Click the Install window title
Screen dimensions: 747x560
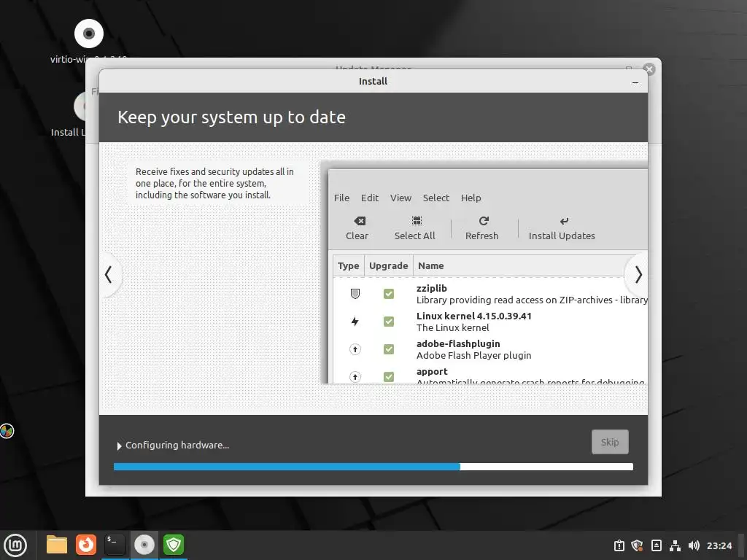pos(373,81)
